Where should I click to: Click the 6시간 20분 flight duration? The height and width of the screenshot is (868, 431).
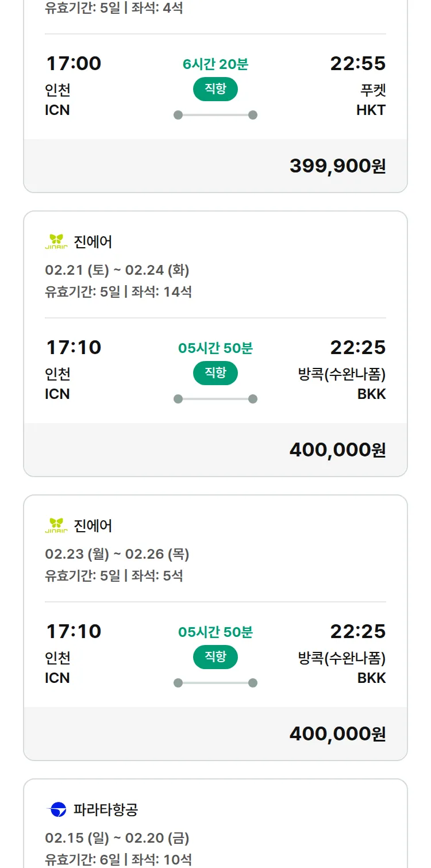215,64
